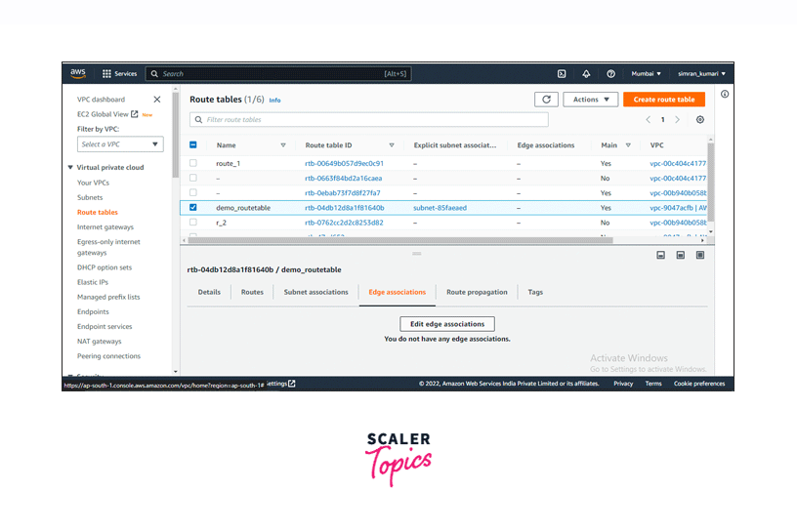Click the Filter route tables search field

[x=369, y=120]
